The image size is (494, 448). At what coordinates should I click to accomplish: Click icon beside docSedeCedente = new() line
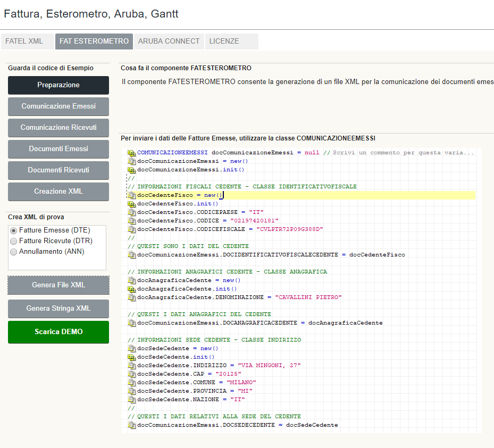[x=131, y=349]
